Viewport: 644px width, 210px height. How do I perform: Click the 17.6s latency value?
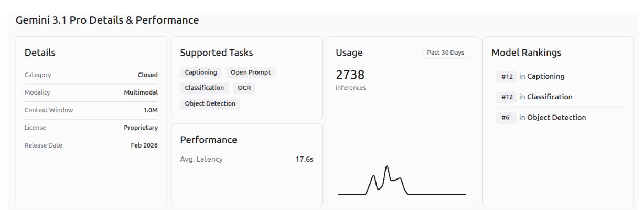coord(305,159)
